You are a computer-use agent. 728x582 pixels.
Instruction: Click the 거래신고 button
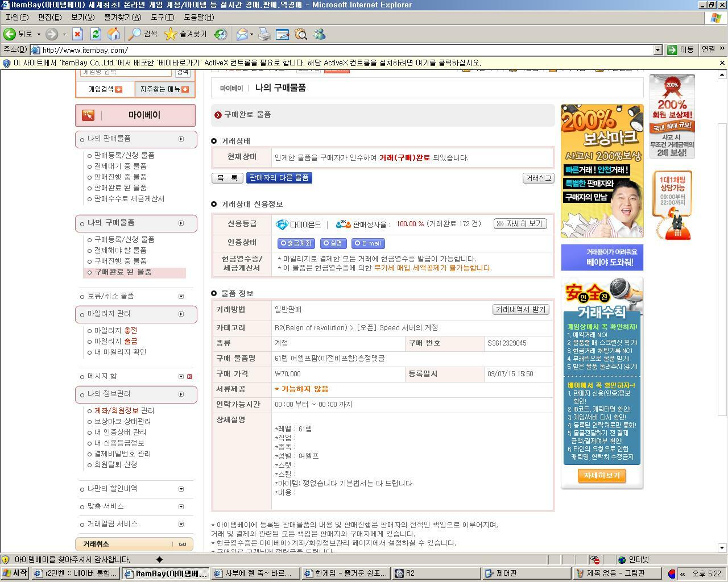point(538,178)
